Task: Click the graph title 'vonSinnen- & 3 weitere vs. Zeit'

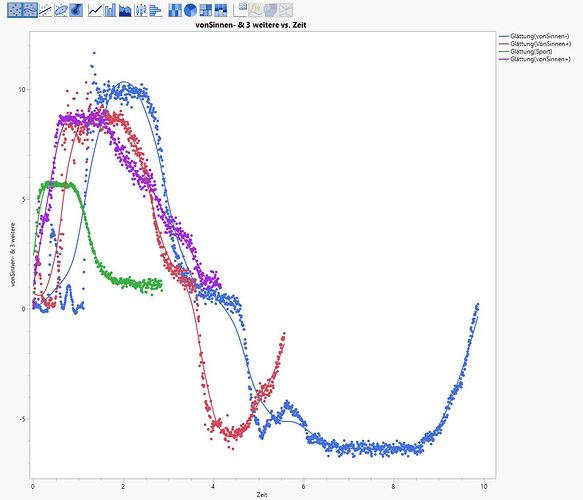Action: click(251, 25)
